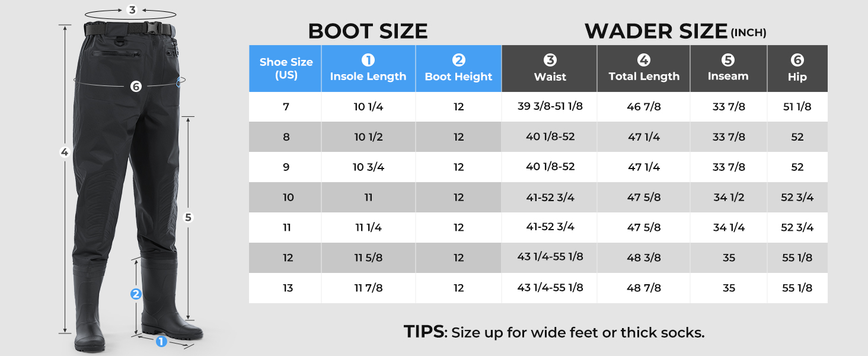
Task: Click the blue number 1 marker under the boot
Action: tap(161, 341)
